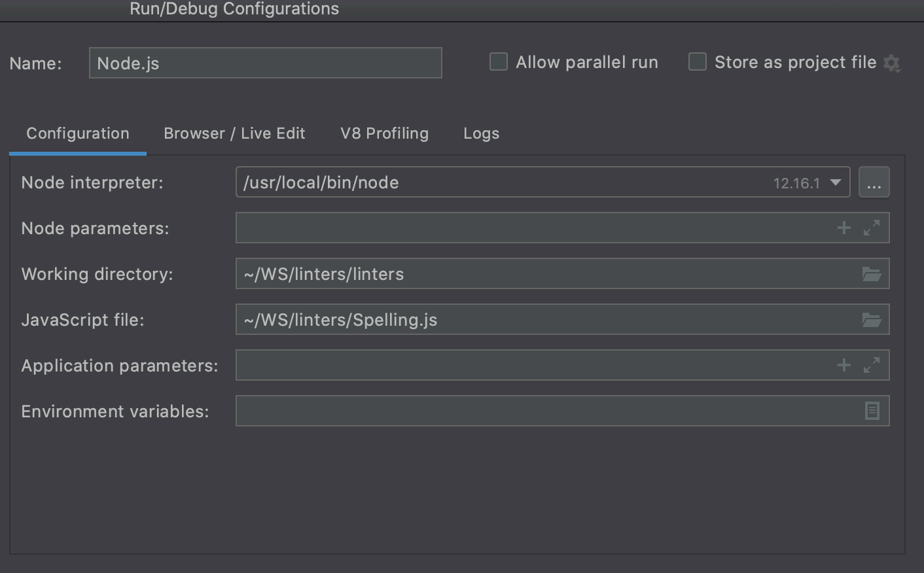
Task: Check Store as project file
Action: pyautogui.click(x=697, y=61)
